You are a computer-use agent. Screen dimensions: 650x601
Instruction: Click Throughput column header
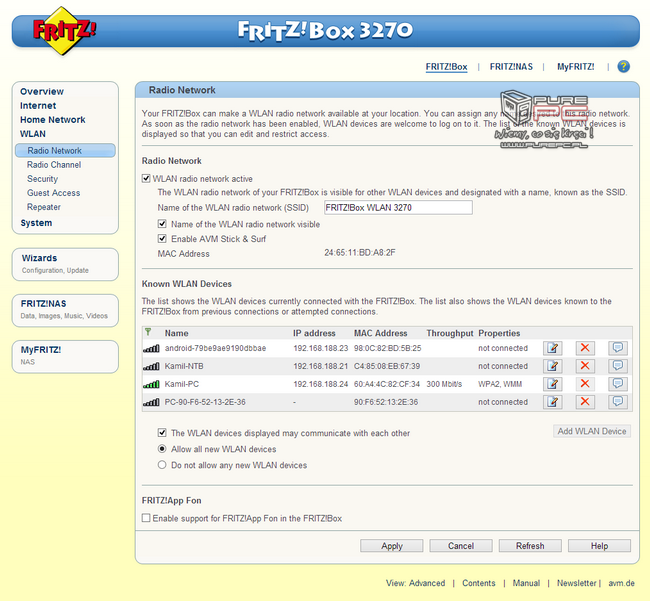point(450,333)
